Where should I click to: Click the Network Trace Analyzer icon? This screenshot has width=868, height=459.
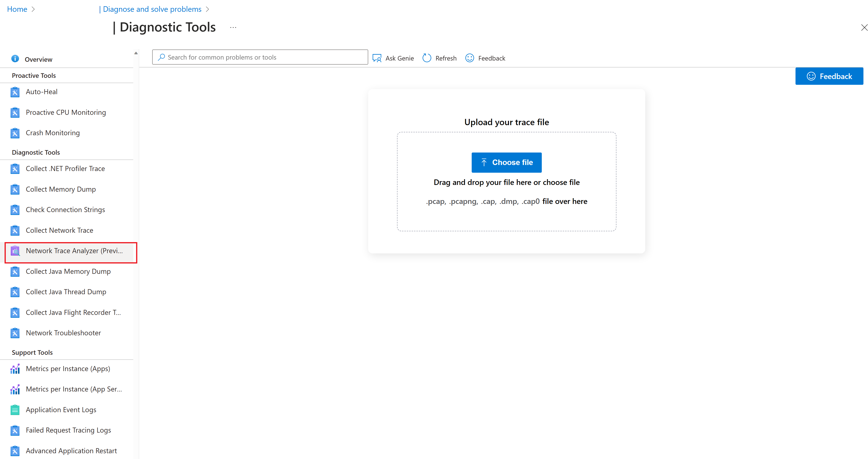[15, 251]
